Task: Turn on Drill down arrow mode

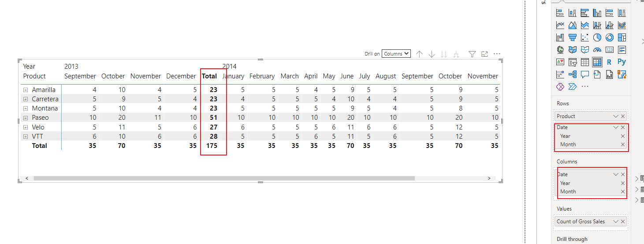Action: point(432,54)
